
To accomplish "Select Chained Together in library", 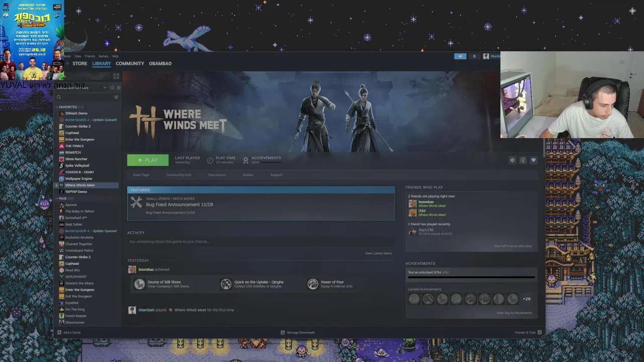I will click(x=78, y=244).
